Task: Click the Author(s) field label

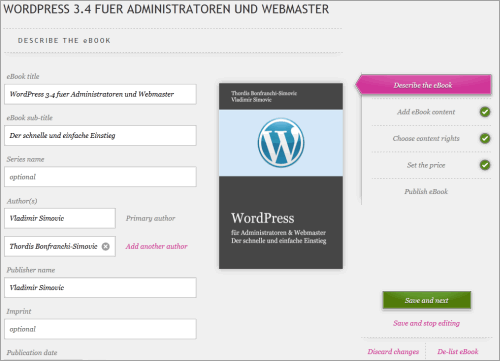Action: pos(22,201)
